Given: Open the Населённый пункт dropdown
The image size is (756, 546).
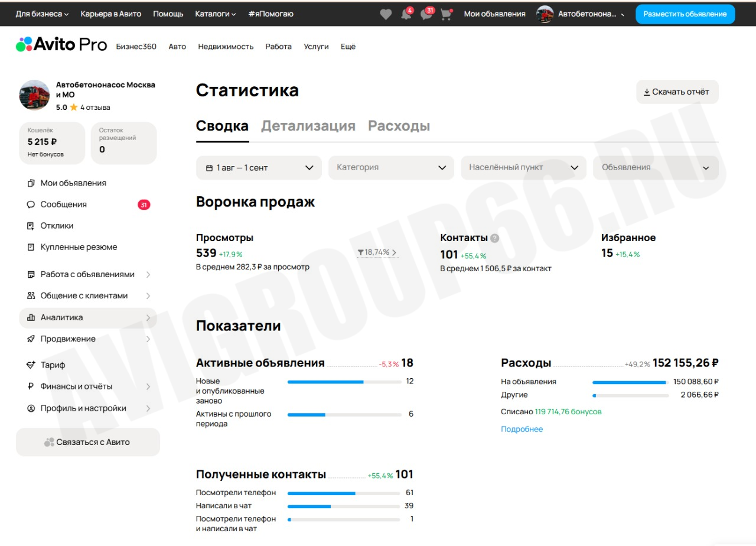Looking at the screenshot, I should pos(523,168).
